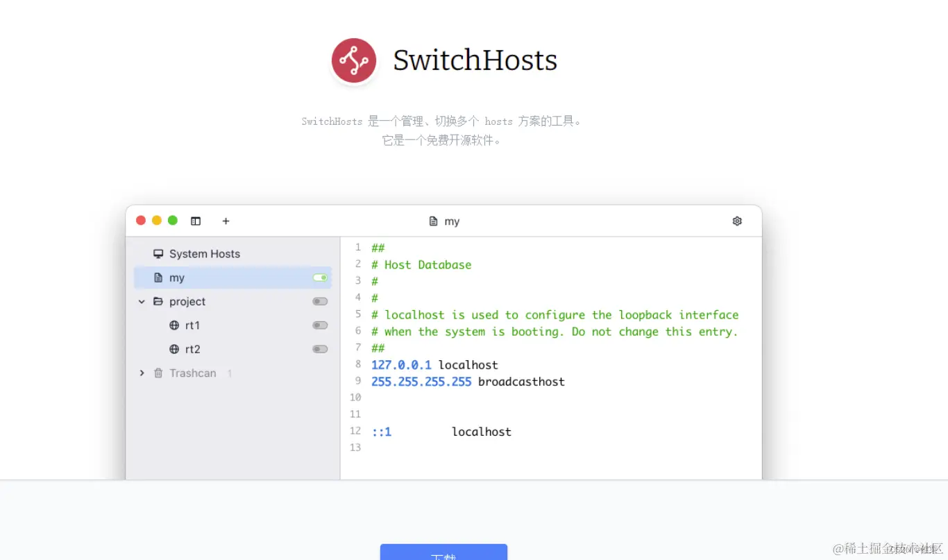This screenshot has width=948, height=560.
Task: Click the window title my in titlebar
Action: pos(452,221)
